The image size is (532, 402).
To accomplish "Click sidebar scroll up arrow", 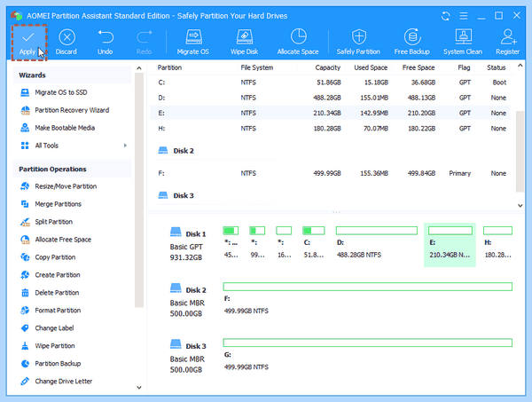I will coord(139,68).
